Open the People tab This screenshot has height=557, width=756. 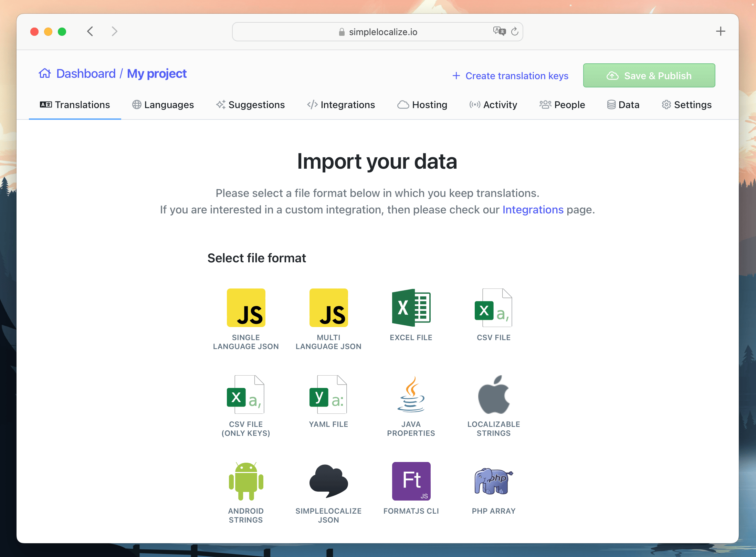562,105
